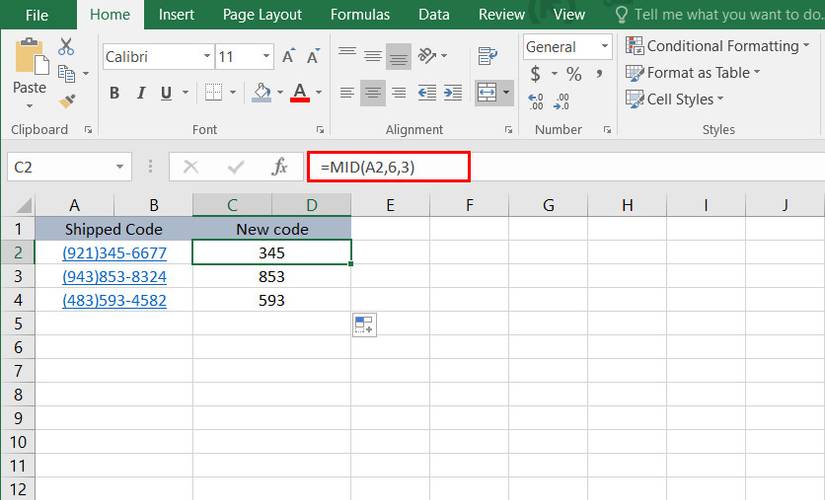Image resolution: width=825 pixels, height=500 pixels.
Task: Click the Tell me search box
Action: click(x=718, y=15)
